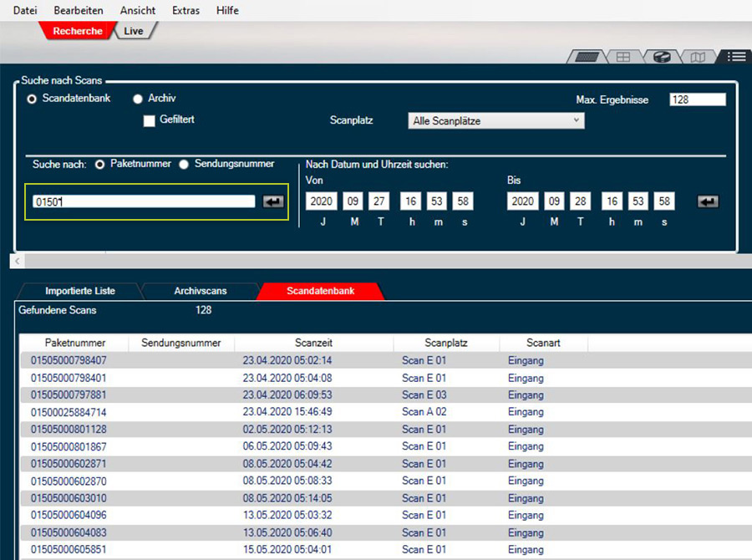This screenshot has height=560, width=752.
Task: Click the Von minutes field 53
Action: click(437, 201)
